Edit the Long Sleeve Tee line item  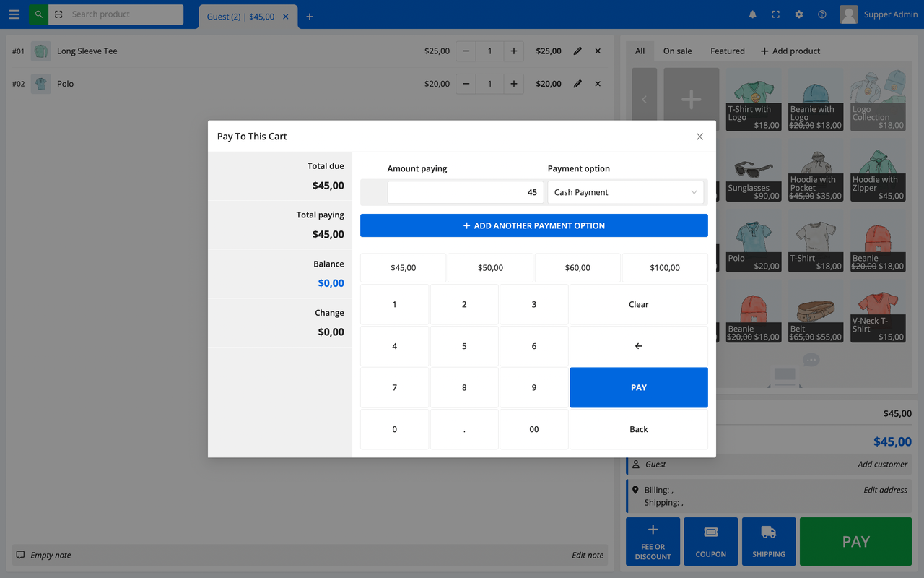point(577,51)
